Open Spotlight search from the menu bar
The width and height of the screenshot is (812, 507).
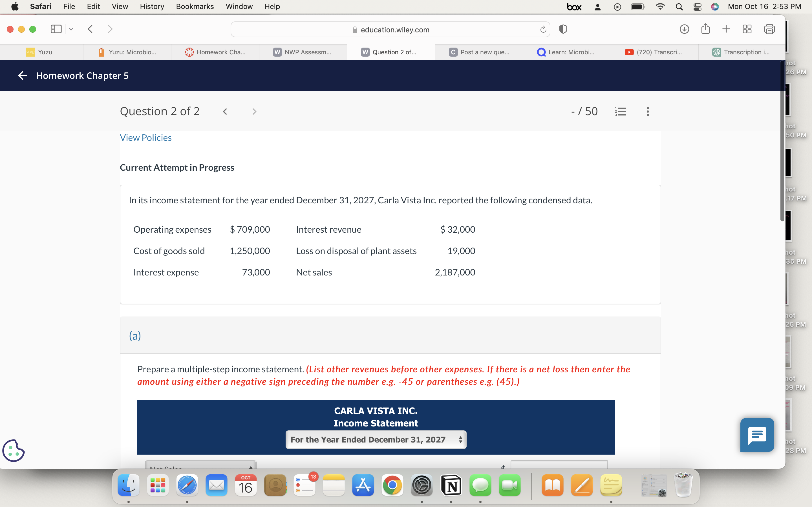[x=679, y=6]
